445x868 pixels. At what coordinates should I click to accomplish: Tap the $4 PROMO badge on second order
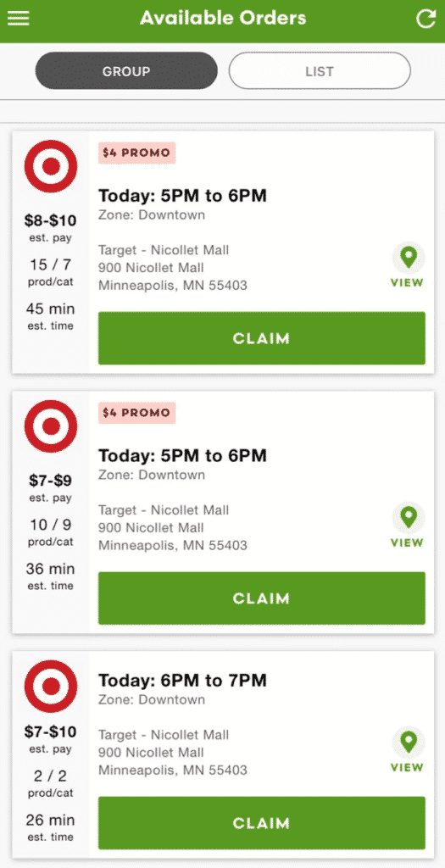pos(136,413)
